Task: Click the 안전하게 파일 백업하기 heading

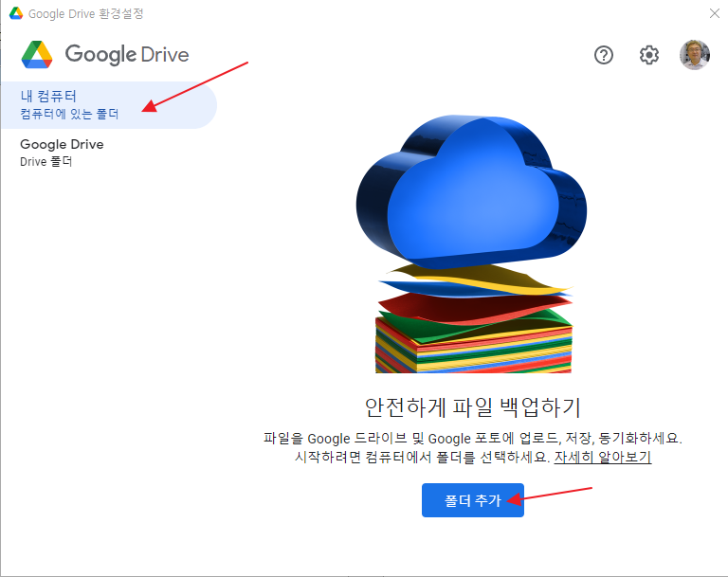Action: pos(473,407)
